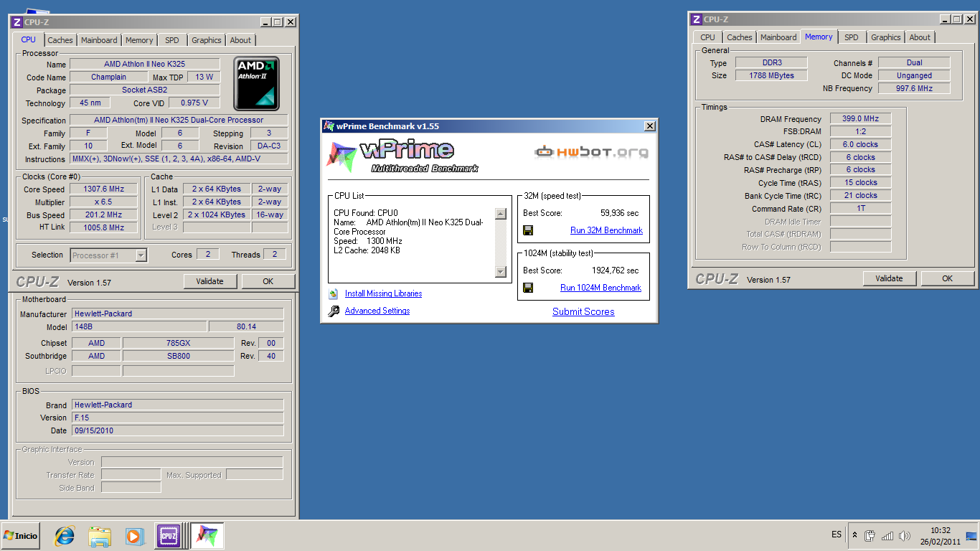This screenshot has width=980, height=551.
Task: Click the CPU List scroll down arrow
Action: [501, 272]
